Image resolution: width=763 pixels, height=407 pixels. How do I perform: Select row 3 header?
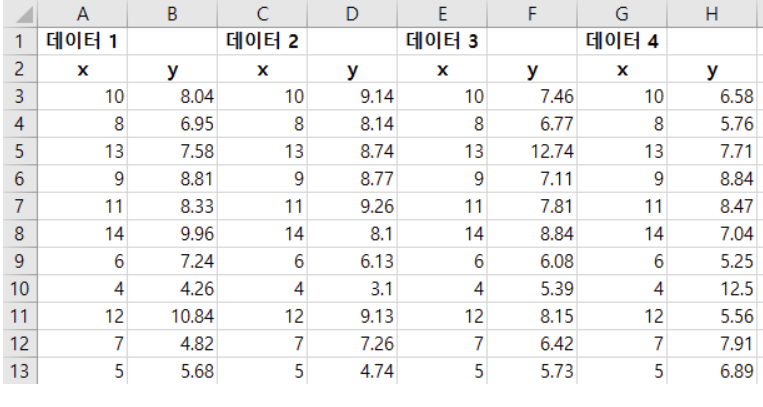(x=20, y=96)
